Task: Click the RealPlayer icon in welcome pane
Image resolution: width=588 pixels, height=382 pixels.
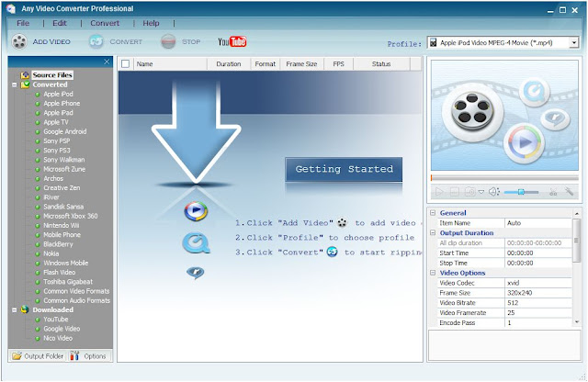Action: coord(196,273)
